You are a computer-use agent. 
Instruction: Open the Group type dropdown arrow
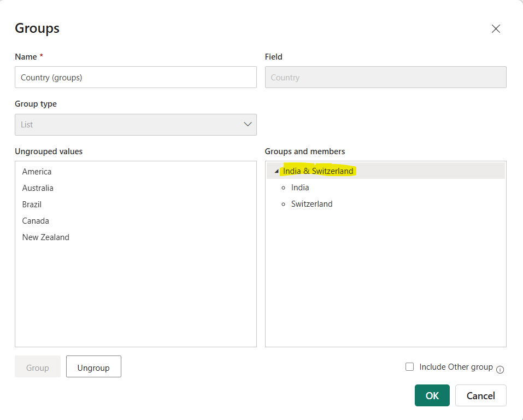[x=248, y=124]
